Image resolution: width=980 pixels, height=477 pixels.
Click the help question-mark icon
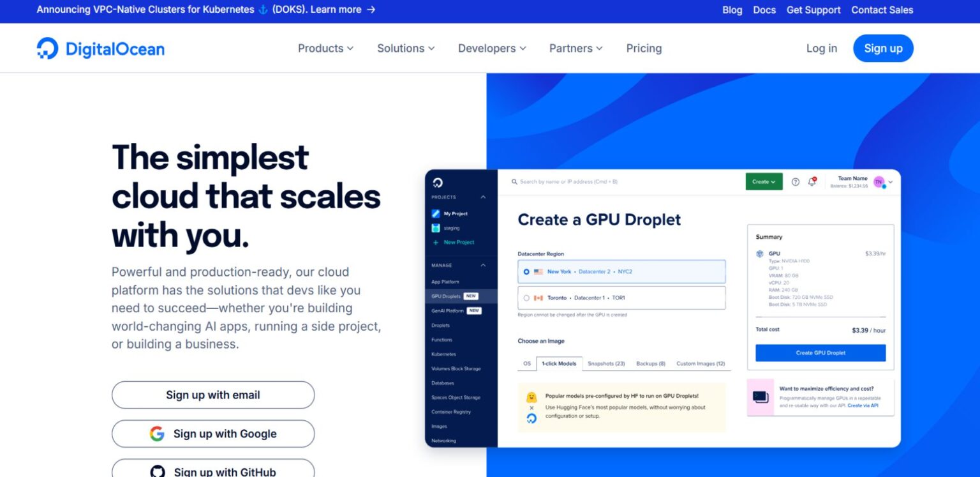click(796, 182)
